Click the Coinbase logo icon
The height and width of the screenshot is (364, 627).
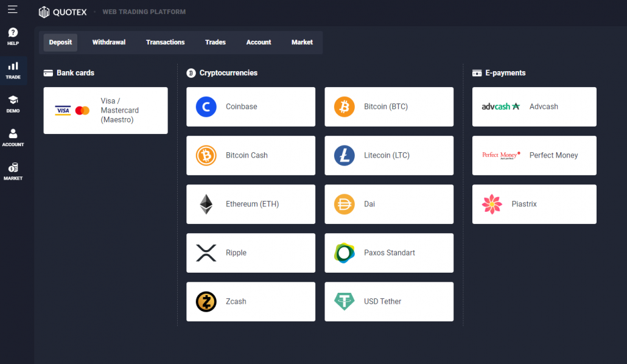pyautogui.click(x=206, y=107)
